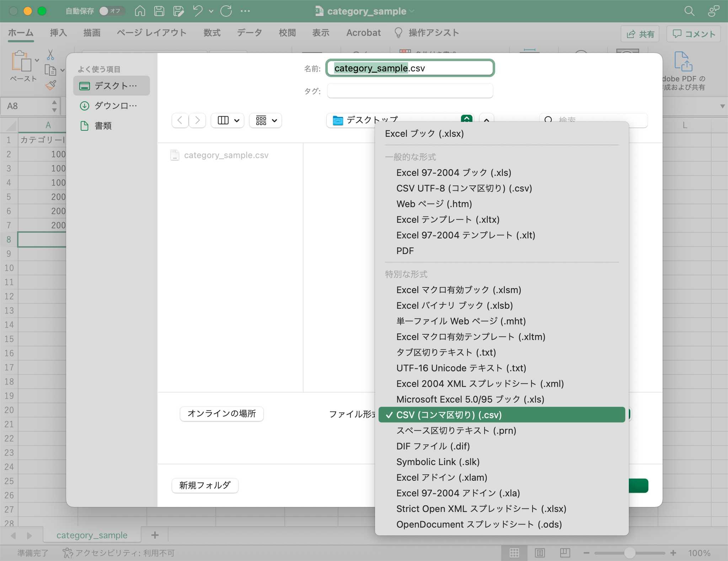Click the share people icon top right
This screenshot has width=728, height=561.
click(713, 11)
